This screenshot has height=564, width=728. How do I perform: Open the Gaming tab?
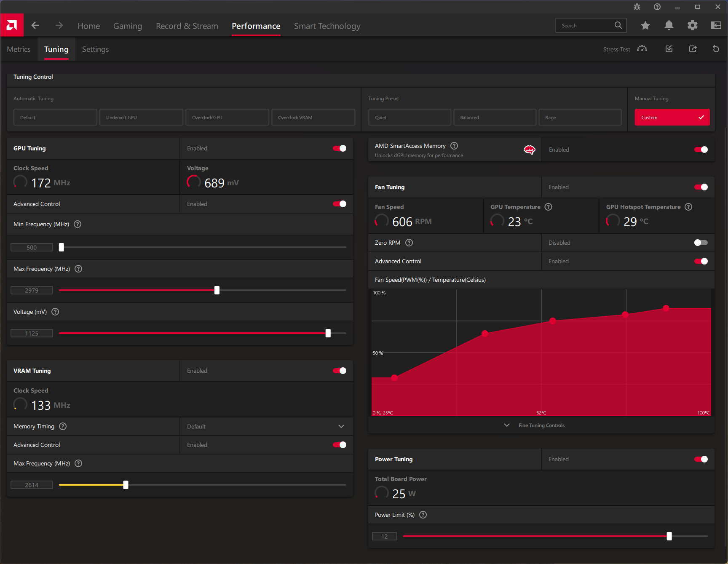[x=128, y=26]
